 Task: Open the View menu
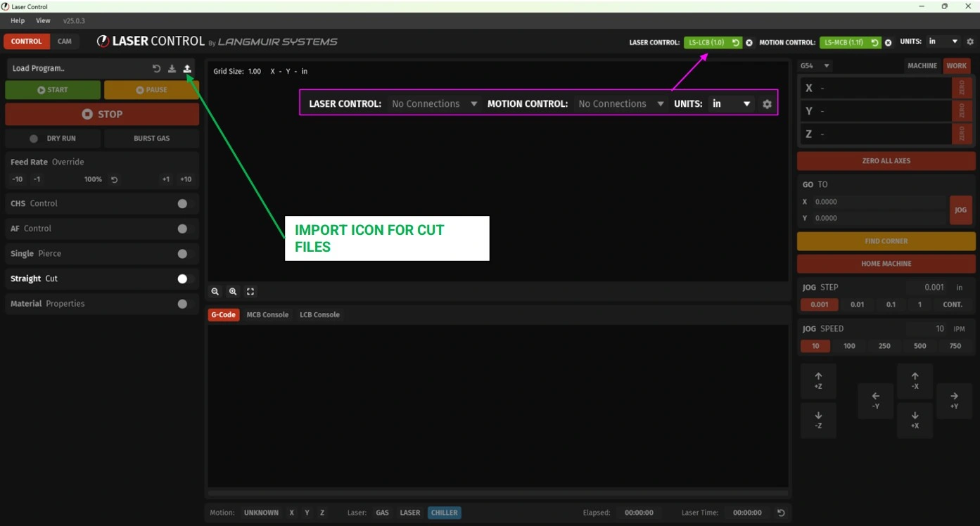point(43,21)
